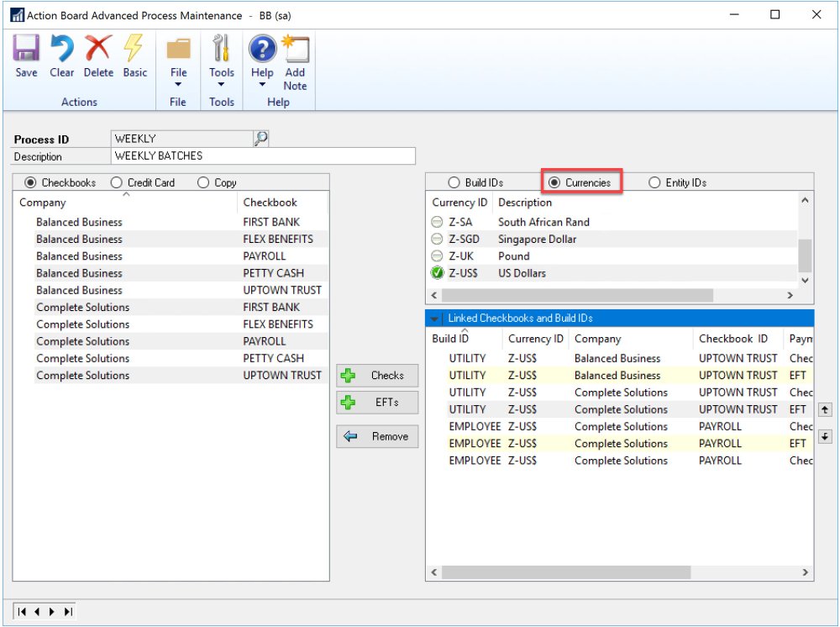Sort the list by Checkbook column header
The width and height of the screenshot is (840, 627).
point(270,203)
